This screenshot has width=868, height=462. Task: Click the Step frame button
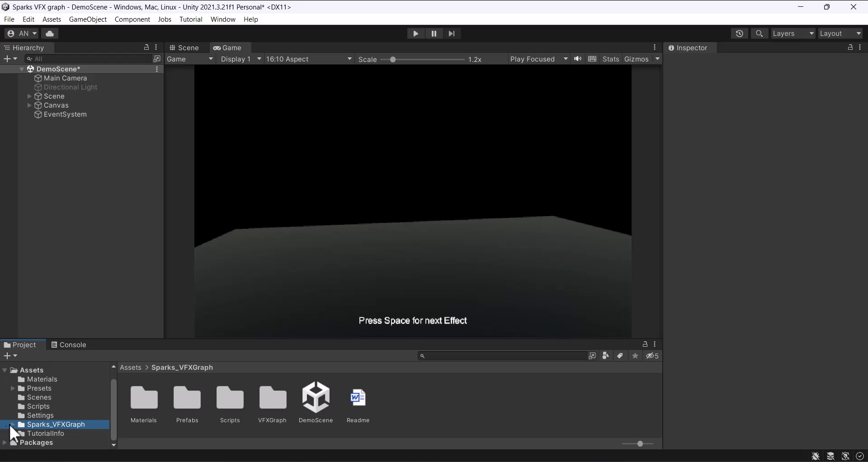[x=452, y=33]
